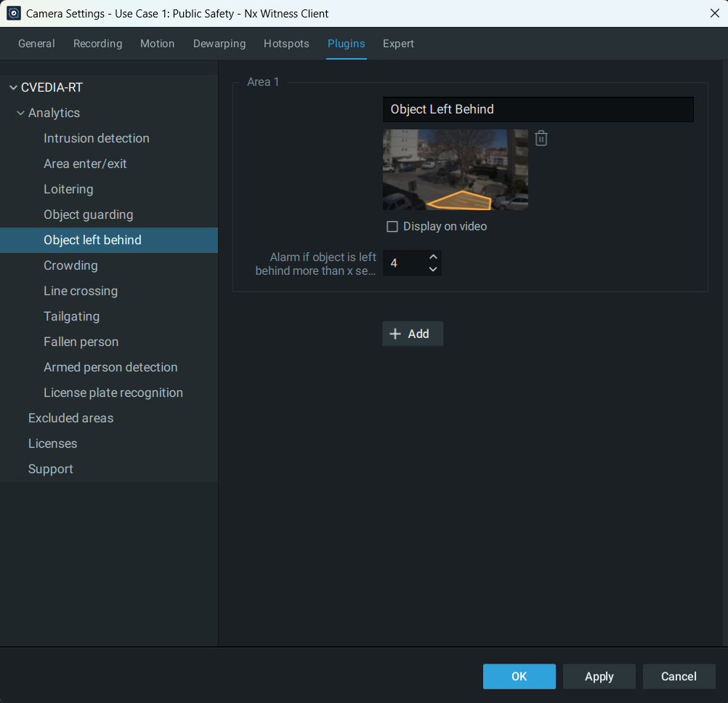
Task: Delete Area 1 using the trash icon
Action: point(541,138)
